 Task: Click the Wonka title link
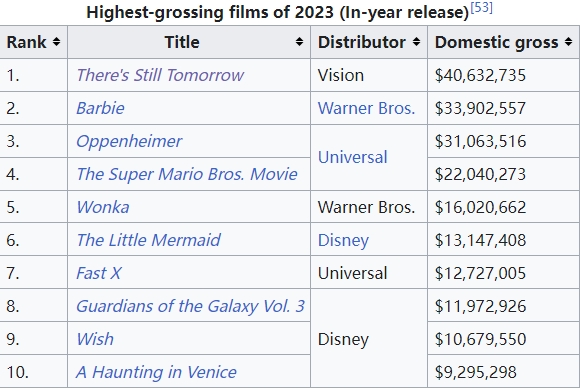pyautogui.click(x=103, y=207)
